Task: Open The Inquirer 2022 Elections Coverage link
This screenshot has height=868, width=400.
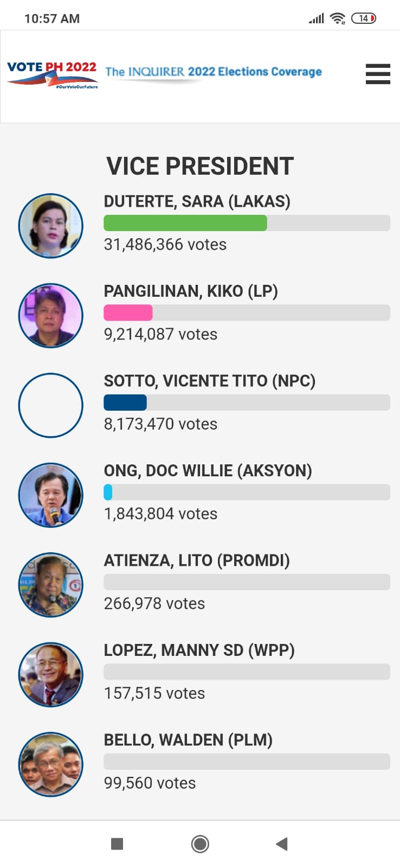Action: pos(213,72)
